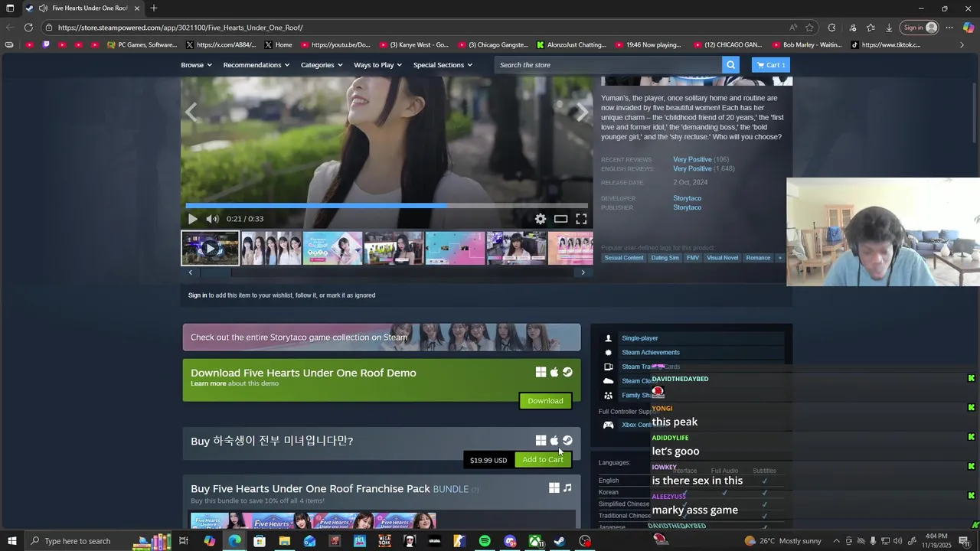Open Edge Copilot icon
980x551 pixels.
pyautogui.click(x=969, y=28)
